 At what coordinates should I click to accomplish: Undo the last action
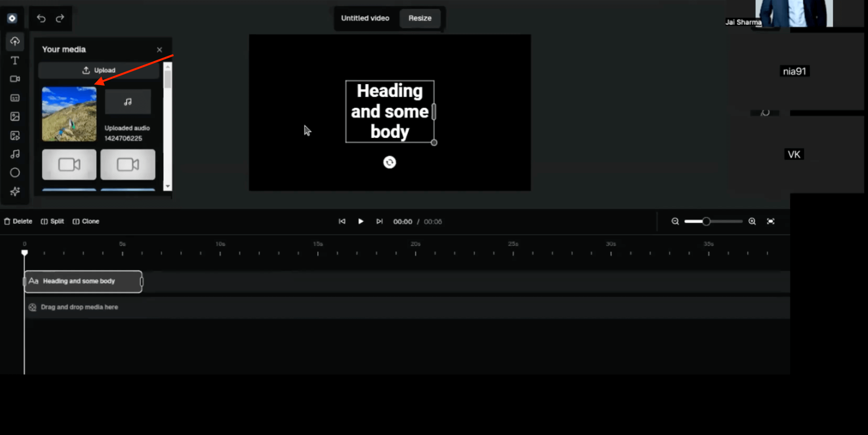[41, 18]
